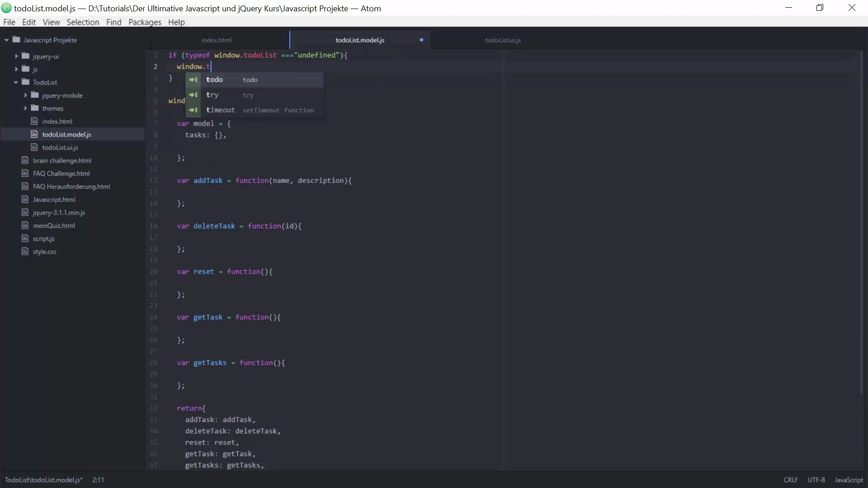This screenshot has height=488, width=868.
Task: Click the style.css file icon
Action: pyautogui.click(x=25, y=252)
